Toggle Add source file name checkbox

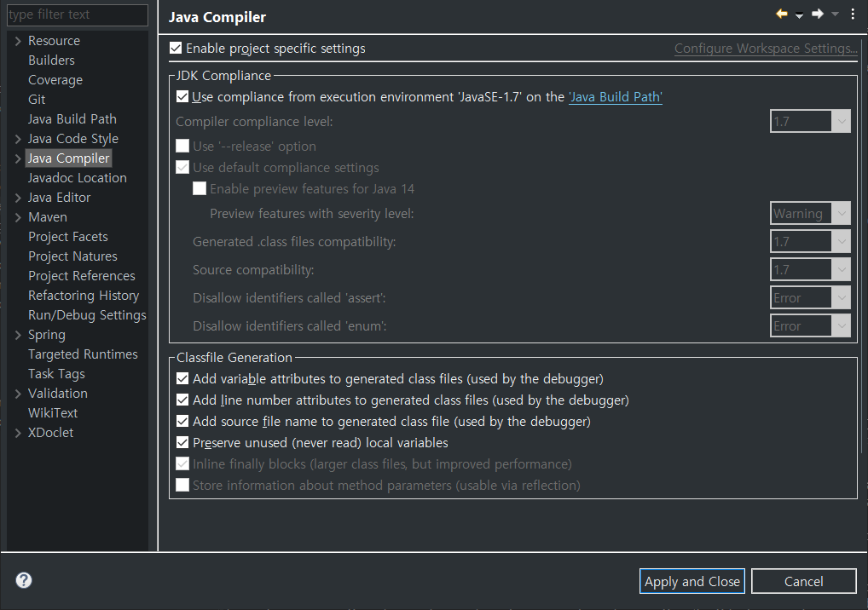click(x=182, y=422)
